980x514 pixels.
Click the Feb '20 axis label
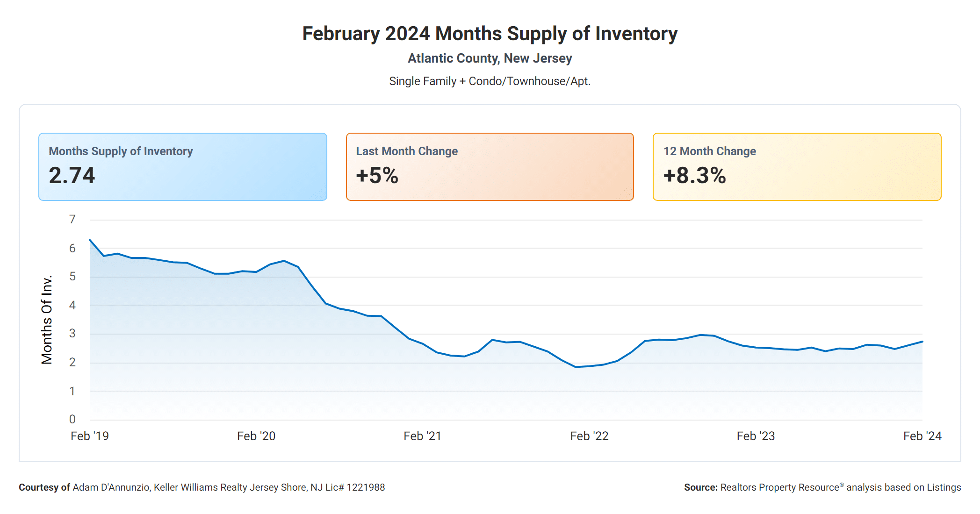tap(256, 436)
